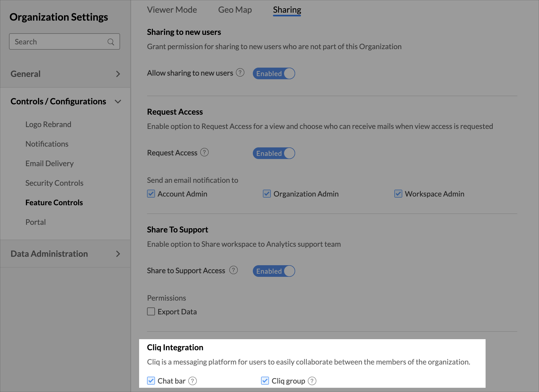Open the Geo Map tab
The height and width of the screenshot is (392, 539).
[x=235, y=10]
